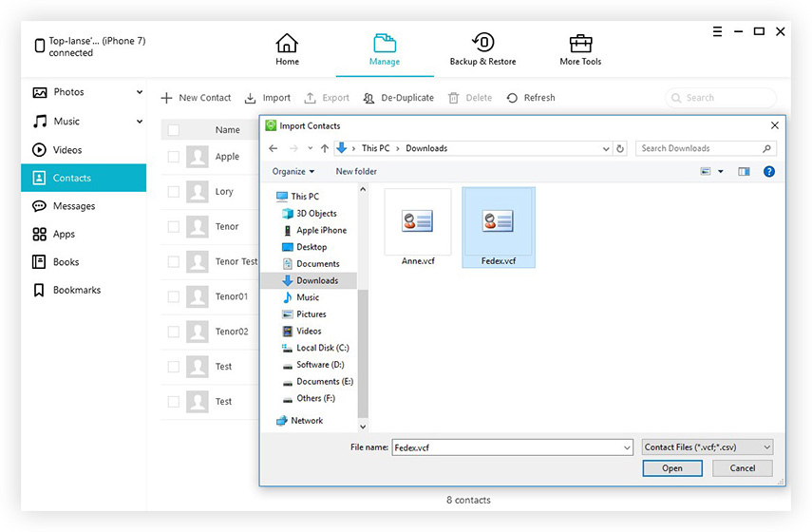This screenshot has height=532, width=812.
Task: Click the Export toolbar button
Action: [327, 98]
